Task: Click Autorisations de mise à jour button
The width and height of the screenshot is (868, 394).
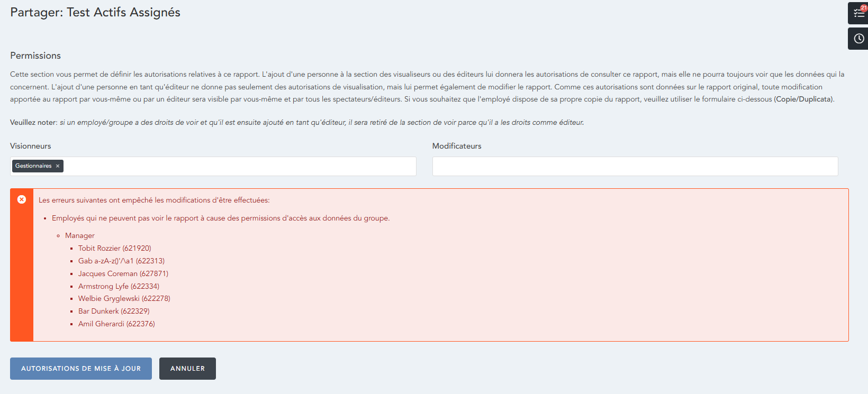Action: 81,369
